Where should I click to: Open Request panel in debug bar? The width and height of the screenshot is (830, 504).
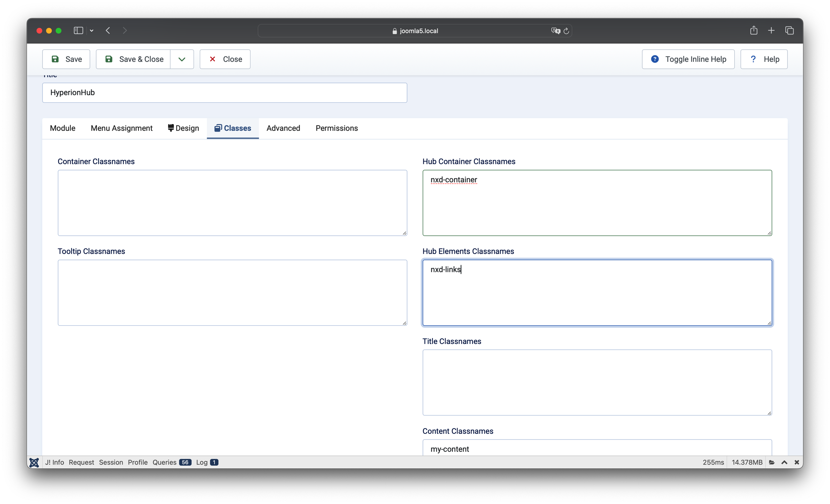pyautogui.click(x=81, y=463)
